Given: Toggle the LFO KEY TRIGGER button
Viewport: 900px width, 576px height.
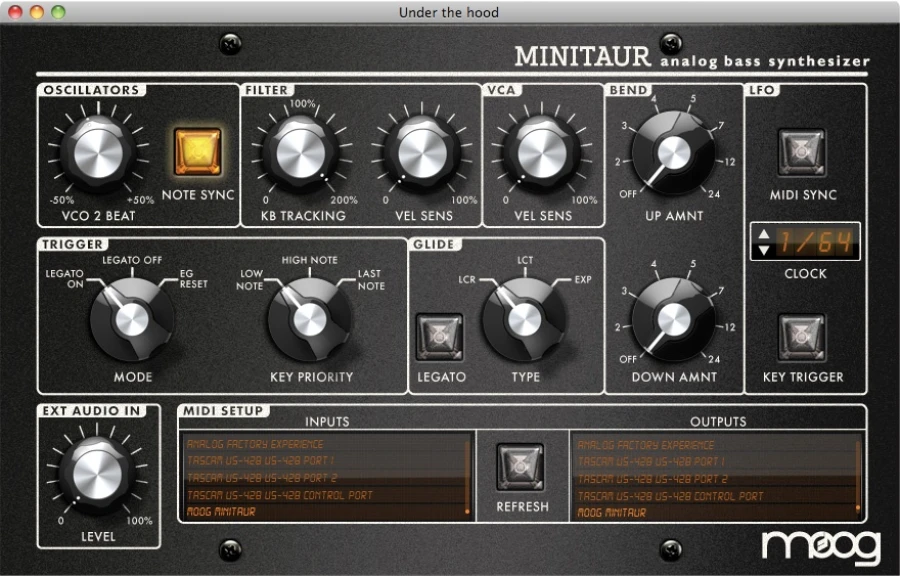Looking at the screenshot, I should [x=802, y=337].
